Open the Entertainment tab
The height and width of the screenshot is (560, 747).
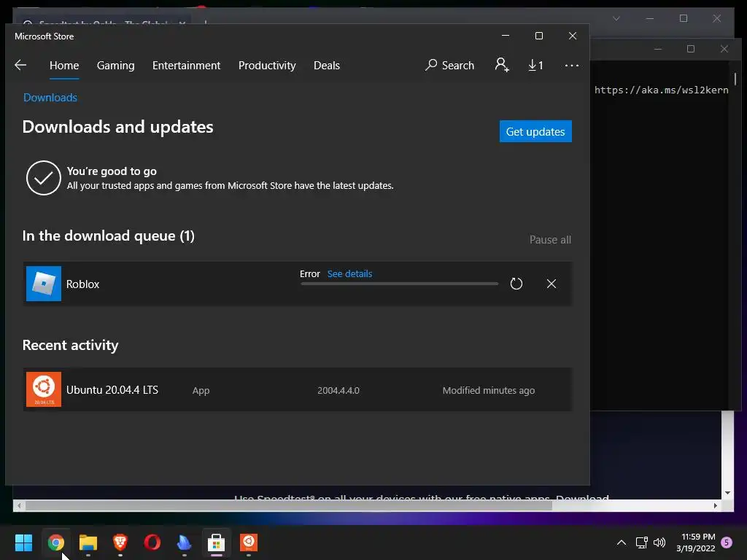point(186,66)
